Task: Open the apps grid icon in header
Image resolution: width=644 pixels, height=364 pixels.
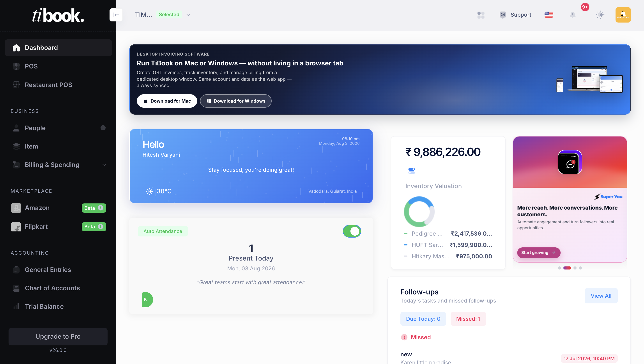Action: click(x=481, y=15)
